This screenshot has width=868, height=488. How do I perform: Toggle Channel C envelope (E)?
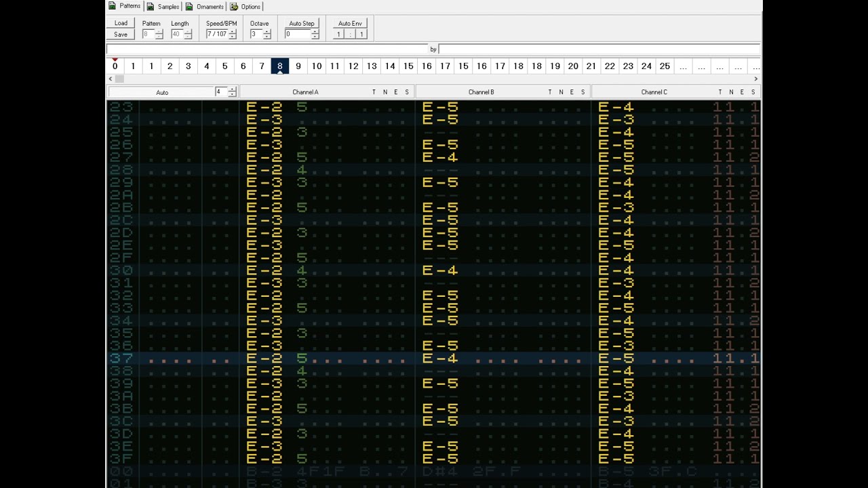pyautogui.click(x=742, y=92)
